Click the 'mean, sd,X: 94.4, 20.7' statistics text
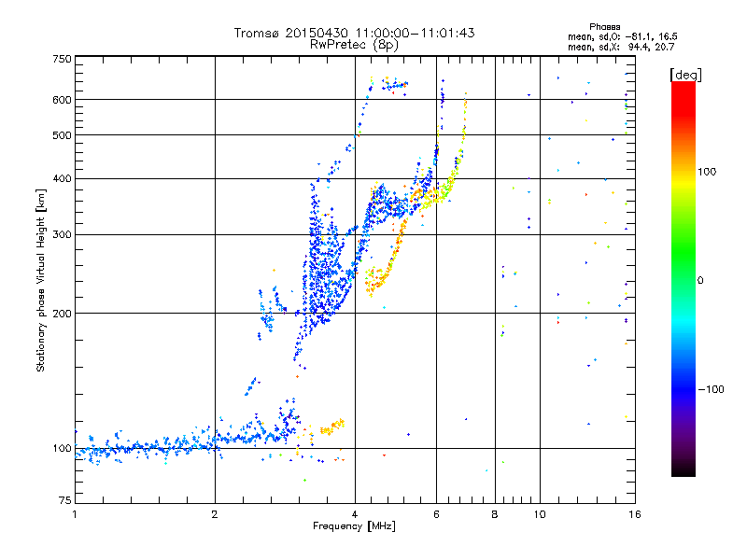This screenshot has width=747, height=560. pos(621,47)
